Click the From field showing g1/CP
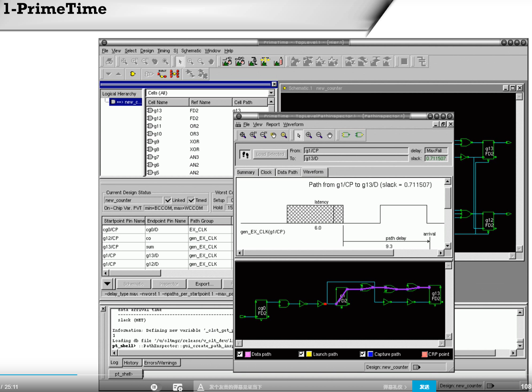This screenshot has height=392, width=532. [x=356, y=150]
